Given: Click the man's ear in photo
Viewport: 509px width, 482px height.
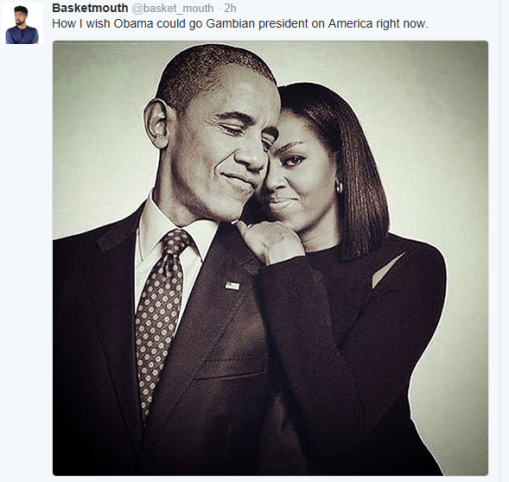Looking at the screenshot, I should coord(156,123).
